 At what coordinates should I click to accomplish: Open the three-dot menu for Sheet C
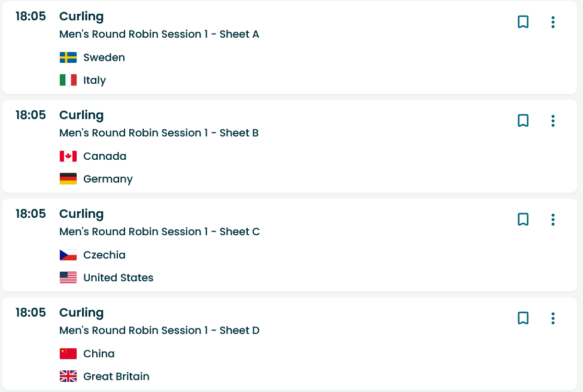(x=553, y=220)
